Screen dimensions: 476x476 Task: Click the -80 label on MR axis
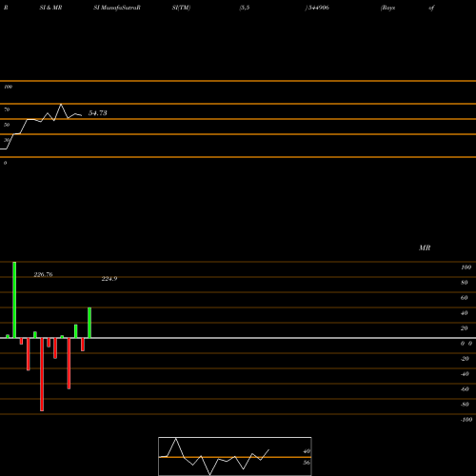pyautogui.click(x=465, y=405)
